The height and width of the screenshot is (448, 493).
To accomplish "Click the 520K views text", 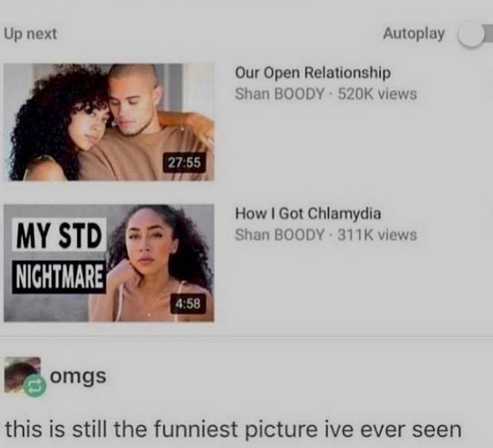I will click(377, 94).
